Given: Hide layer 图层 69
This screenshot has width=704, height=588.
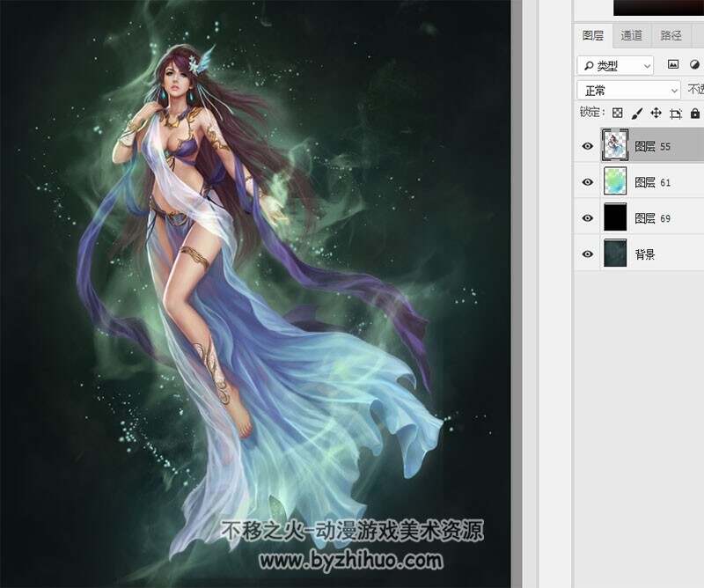Looking at the screenshot, I should tap(587, 218).
